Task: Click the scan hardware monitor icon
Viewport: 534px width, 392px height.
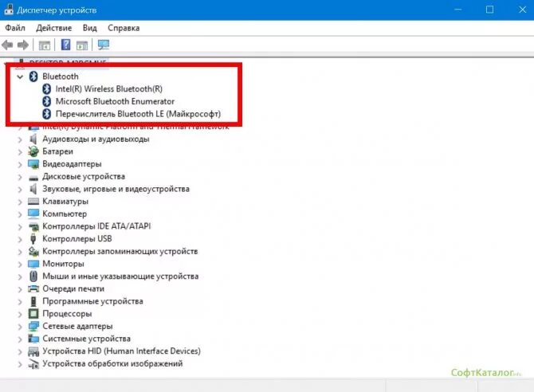Action: click(104, 45)
